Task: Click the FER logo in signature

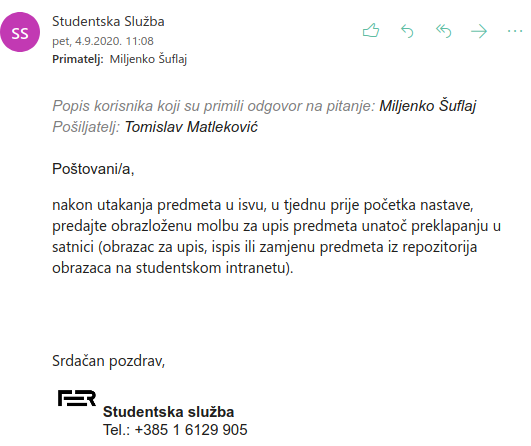Action: coord(77,398)
